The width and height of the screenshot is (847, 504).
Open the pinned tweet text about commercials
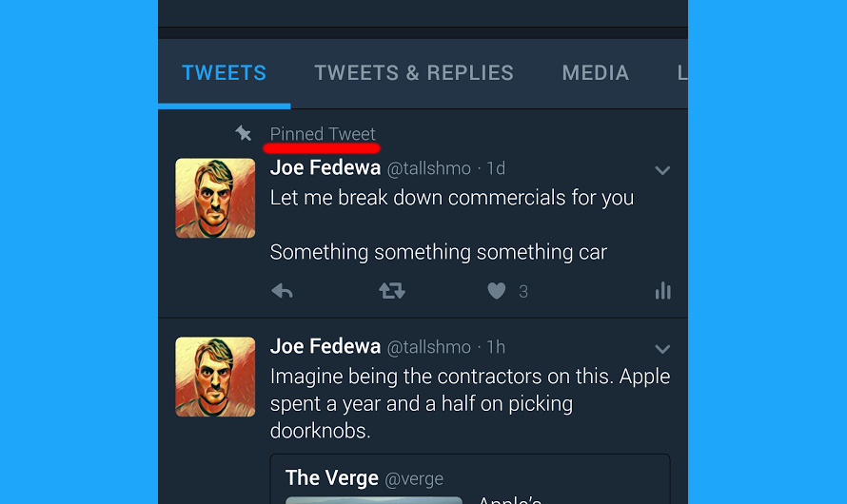(x=452, y=225)
